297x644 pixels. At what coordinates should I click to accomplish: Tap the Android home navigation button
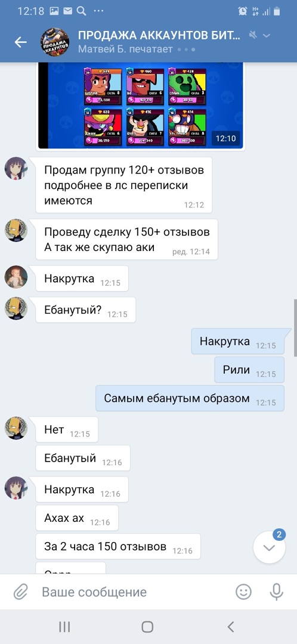tap(147, 626)
